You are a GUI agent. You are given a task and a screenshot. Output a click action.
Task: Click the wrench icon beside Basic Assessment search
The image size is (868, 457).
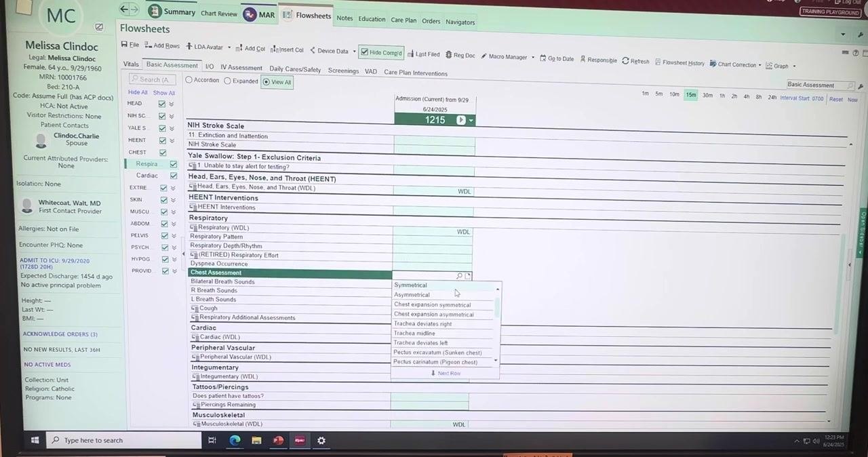click(861, 86)
